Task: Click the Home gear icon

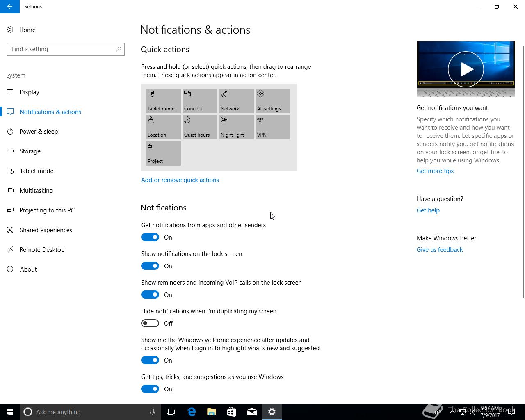Action: pos(10,30)
